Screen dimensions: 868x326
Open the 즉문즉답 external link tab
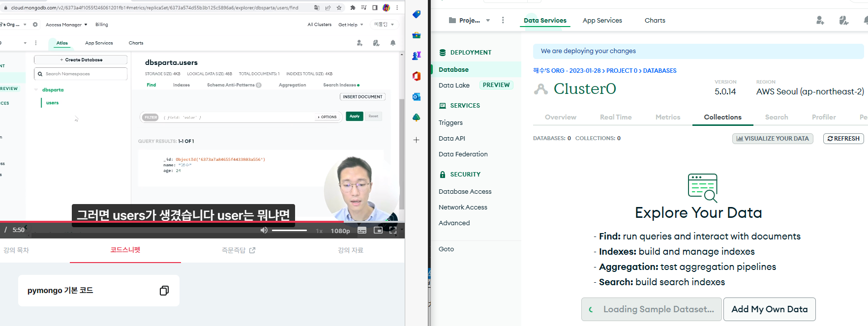239,250
